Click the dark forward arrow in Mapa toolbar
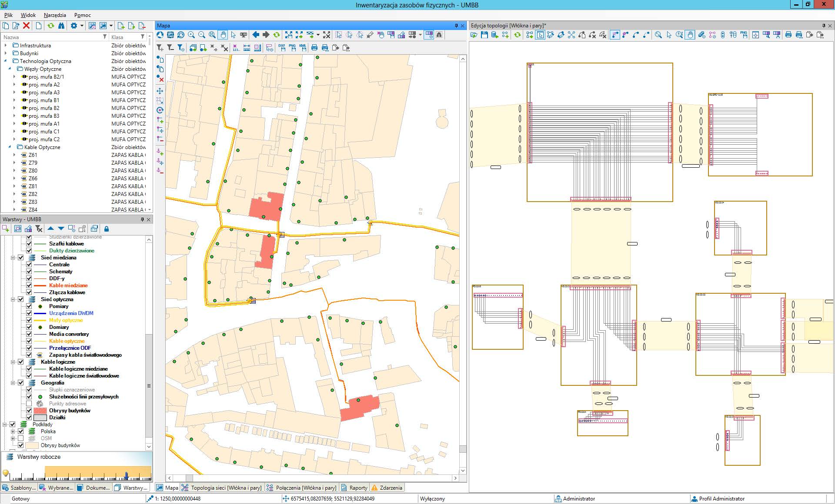Viewport: 835px width, 504px height. [266, 35]
